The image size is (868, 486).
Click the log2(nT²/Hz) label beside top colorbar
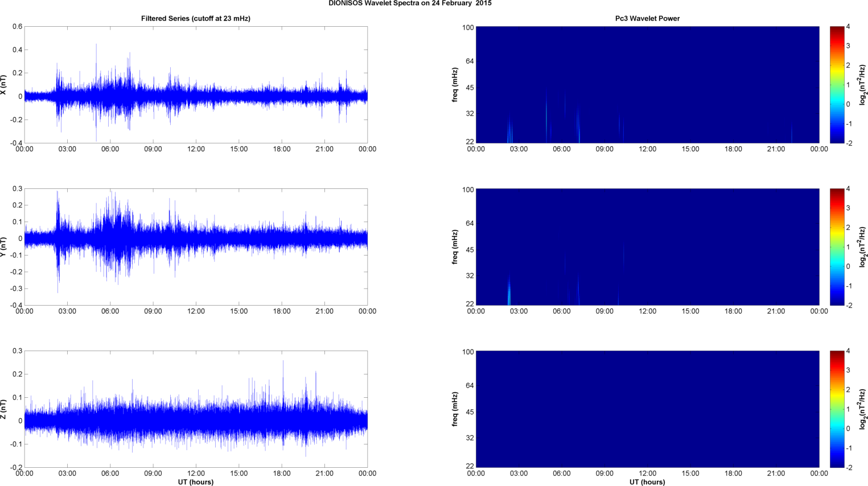pos(863,85)
